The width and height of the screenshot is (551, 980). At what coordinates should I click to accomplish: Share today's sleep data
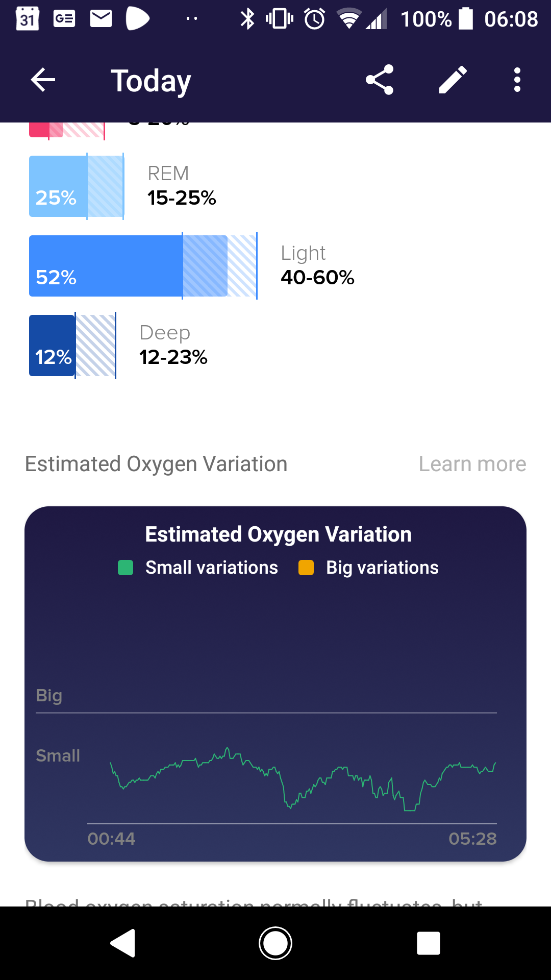point(380,80)
